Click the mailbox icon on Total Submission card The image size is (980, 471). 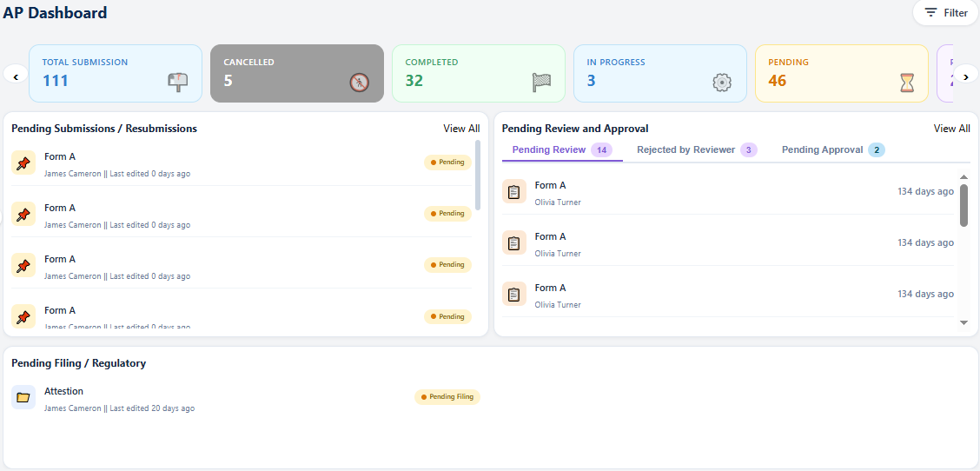pos(177,82)
